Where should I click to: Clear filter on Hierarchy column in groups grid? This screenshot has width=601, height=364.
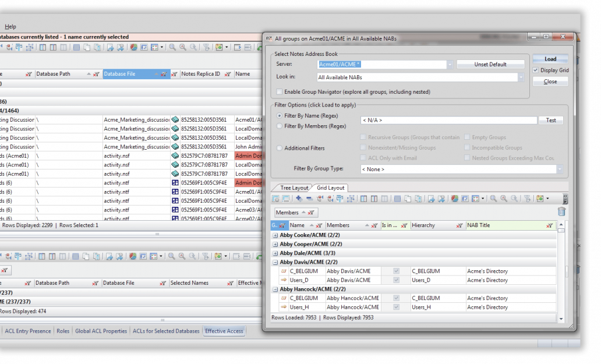pos(459,225)
